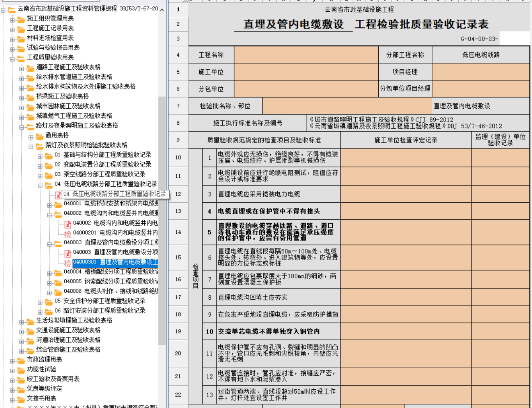Screen dimensions: 532x408
Task: Collapse the 工程质量验收用表 tree node
Action: (x=12, y=59)
